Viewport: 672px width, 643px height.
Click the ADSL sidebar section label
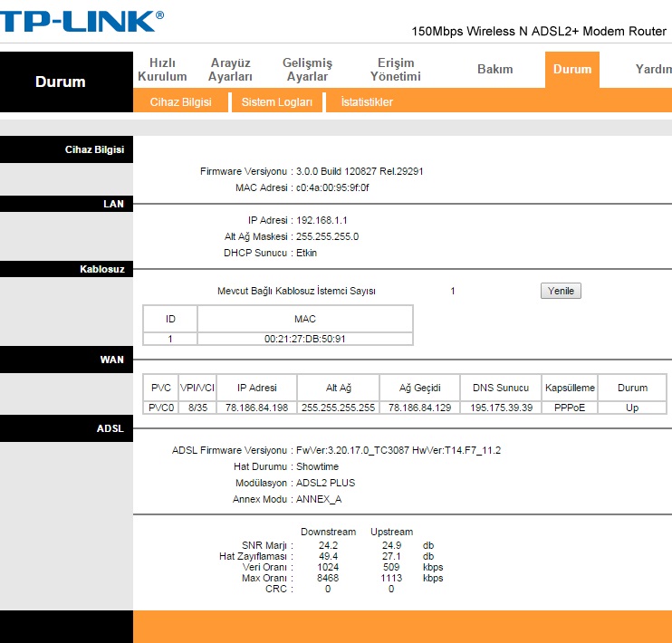coord(110,428)
